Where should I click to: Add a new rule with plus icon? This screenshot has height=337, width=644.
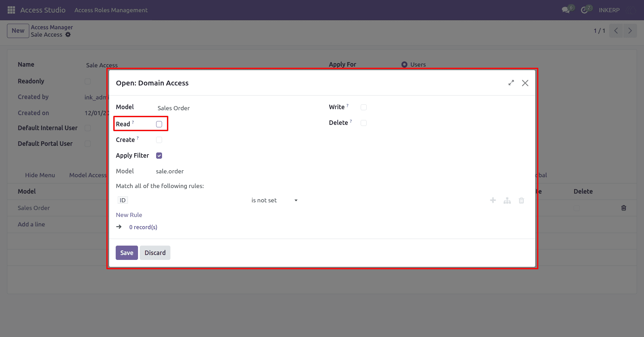[x=493, y=200]
